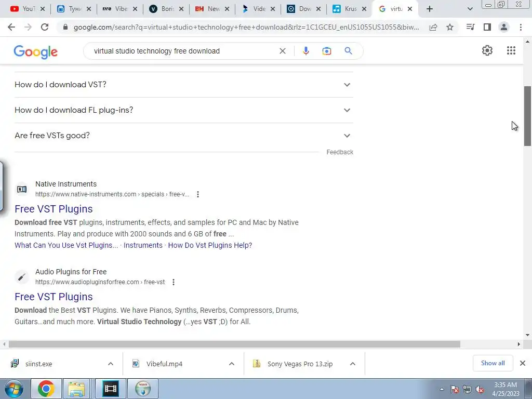Open "What Can You Use Vst Plugins..." sublink
The image size is (532, 399).
[66, 245]
